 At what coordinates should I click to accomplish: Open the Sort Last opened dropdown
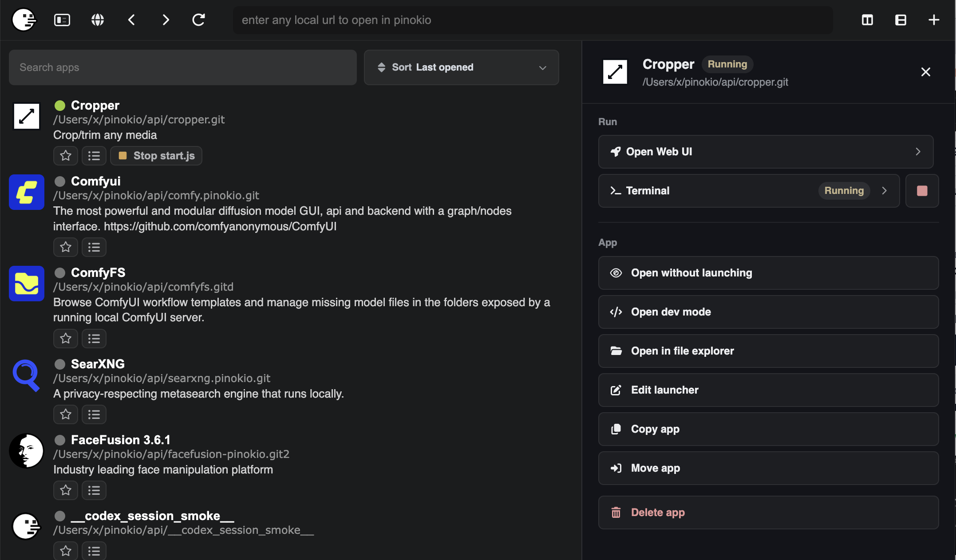pos(461,67)
